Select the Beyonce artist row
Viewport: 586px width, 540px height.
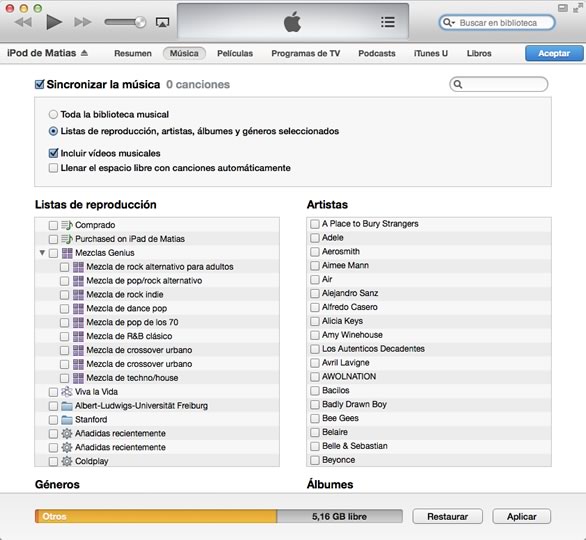pyautogui.click(x=429, y=460)
